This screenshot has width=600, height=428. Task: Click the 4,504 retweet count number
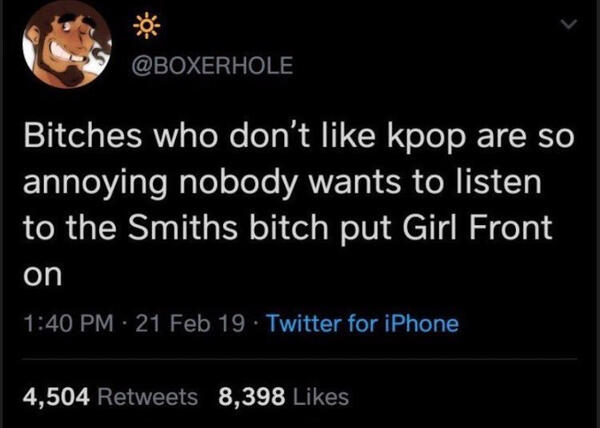(x=56, y=397)
